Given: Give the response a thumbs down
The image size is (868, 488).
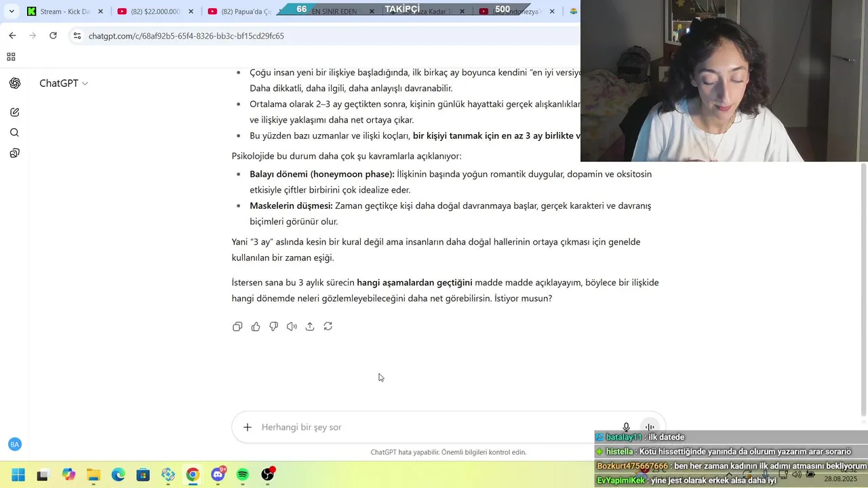Looking at the screenshot, I should 274,327.
